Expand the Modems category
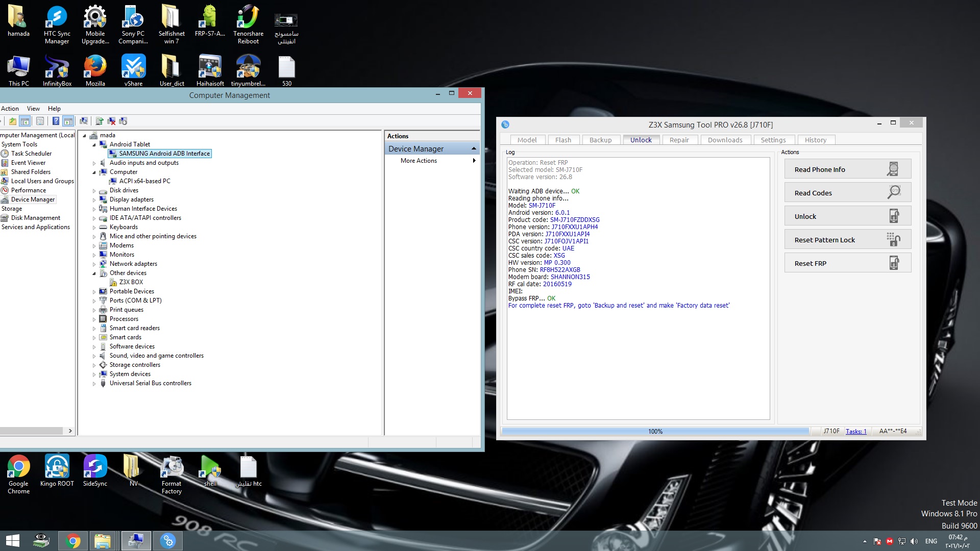Viewport: 980px width, 551px height. coord(94,246)
